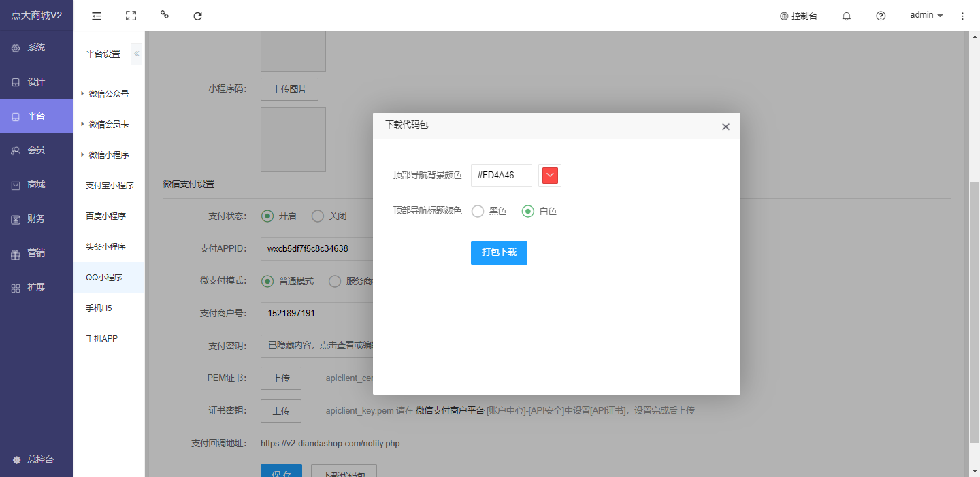Expand 微信公众号 tree item
This screenshot has height=477, width=980.
pyautogui.click(x=108, y=94)
